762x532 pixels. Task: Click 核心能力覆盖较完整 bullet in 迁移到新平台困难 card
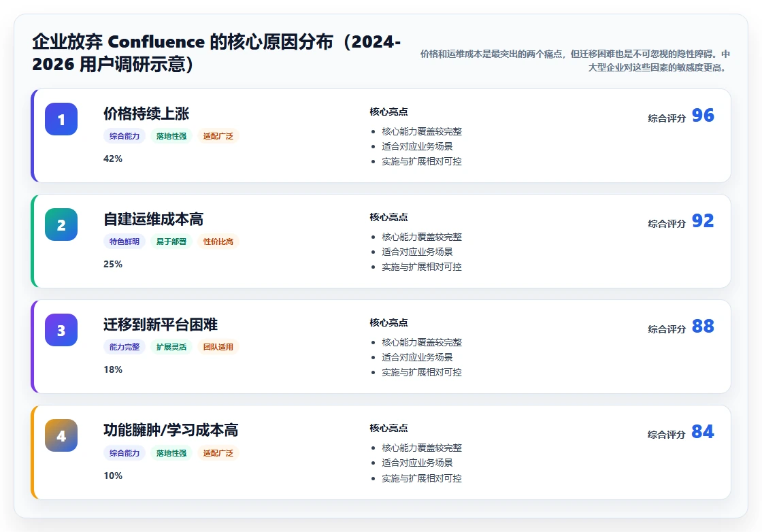pos(421,342)
